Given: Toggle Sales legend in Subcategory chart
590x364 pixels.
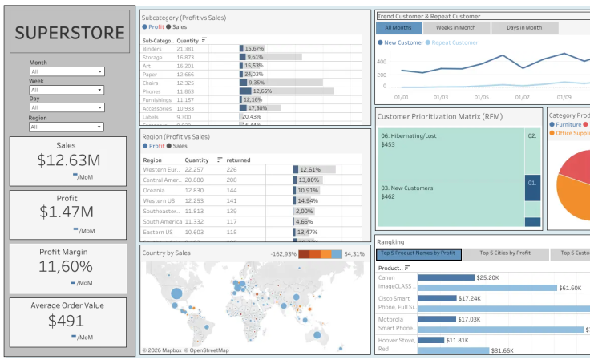Looking at the screenshot, I should tap(176, 26).
